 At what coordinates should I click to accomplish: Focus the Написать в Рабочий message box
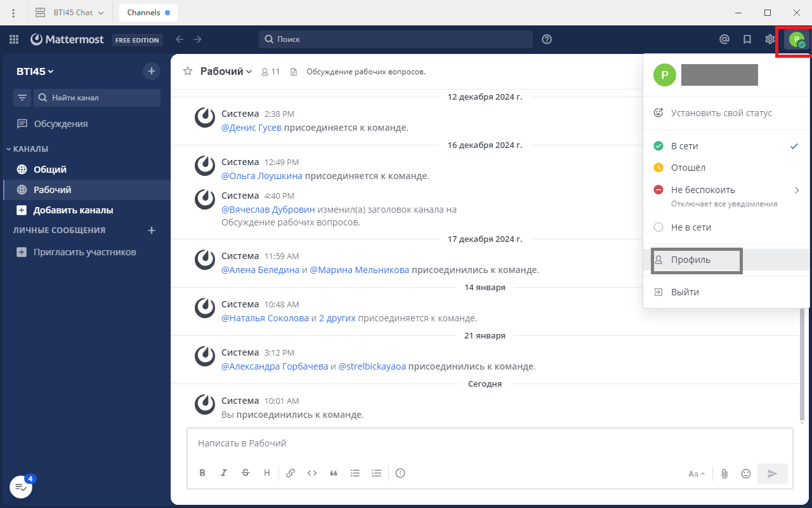[x=488, y=443]
